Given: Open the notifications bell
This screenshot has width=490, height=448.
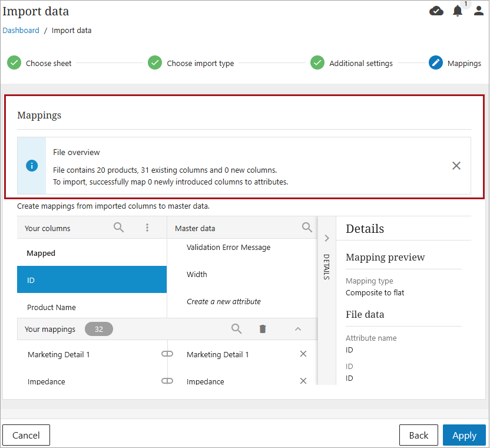Looking at the screenshot, I should [x=458, y=11].
